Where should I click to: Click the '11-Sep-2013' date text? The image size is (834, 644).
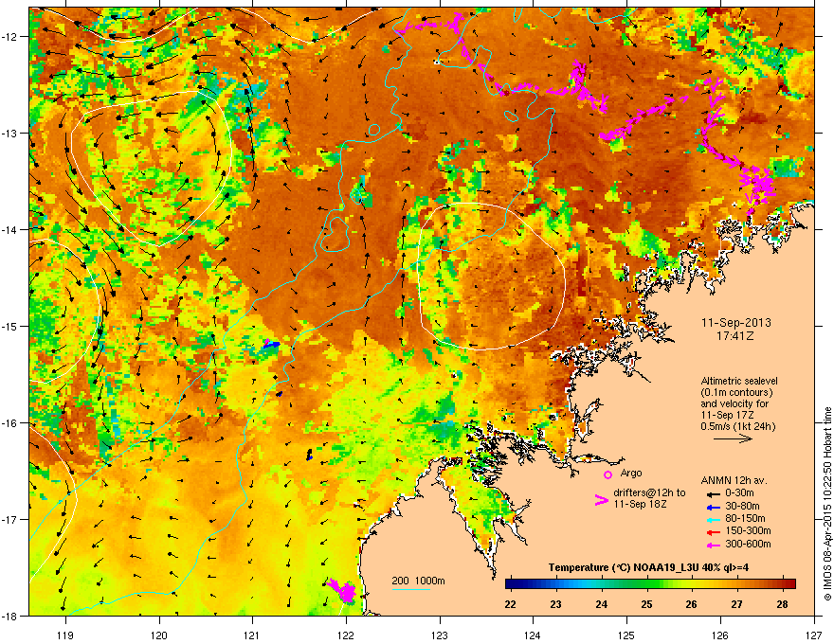tap(735, 323)
